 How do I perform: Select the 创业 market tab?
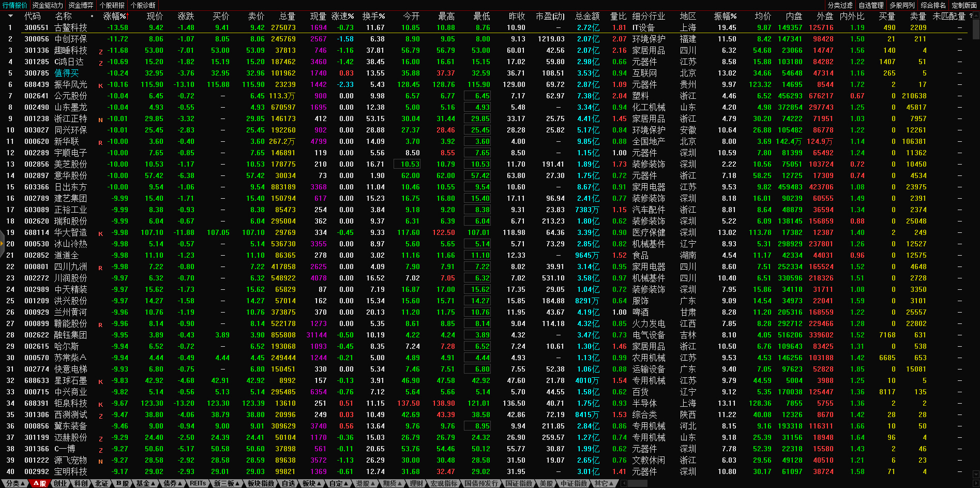[x=61, y=483]
